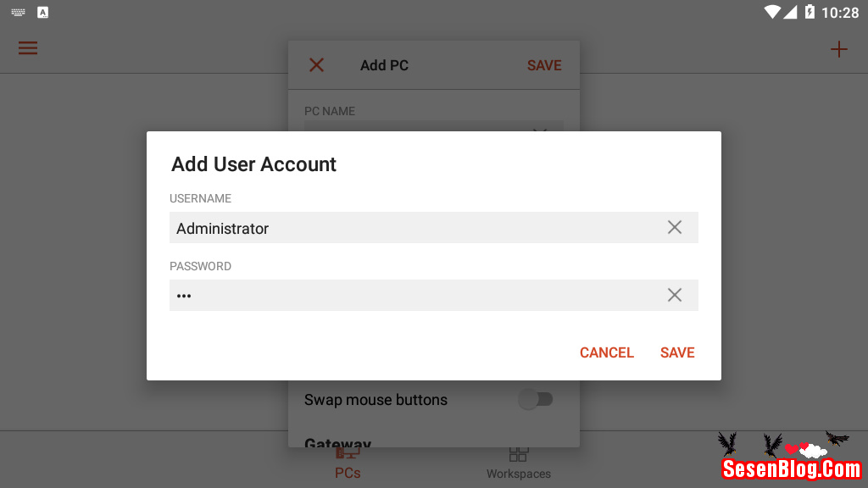Click the Workspaces grid icon
Screen dimensions: 868x488
(518, 454)
